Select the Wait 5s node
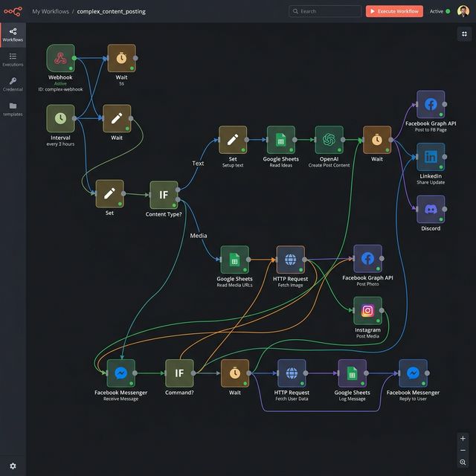This screenshot has height=476, width=476. [x=121, y=58]
